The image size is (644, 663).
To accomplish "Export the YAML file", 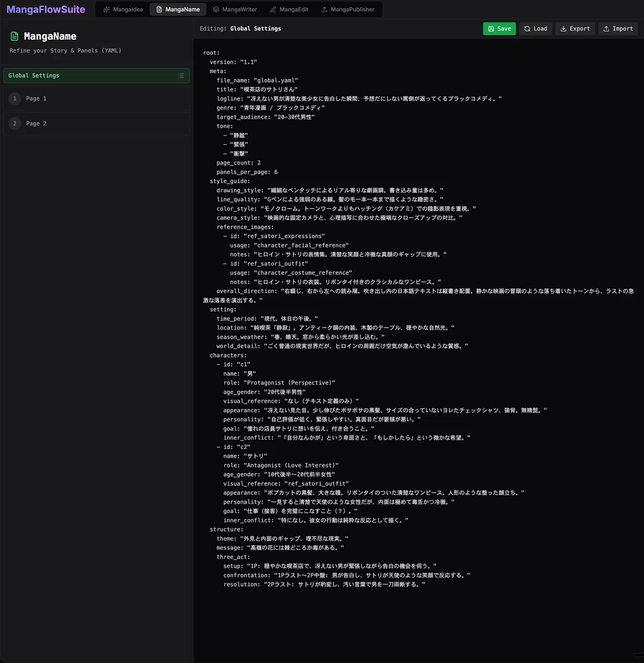I will 575,29.
